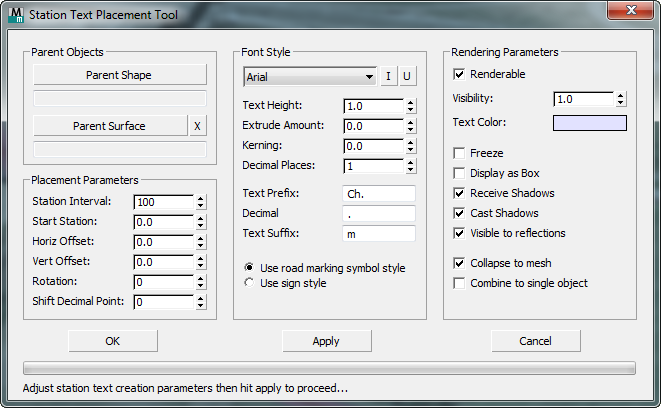Increase Visibility spinner value
The width and height of the screenshot is (661, 408).
(621, 95)
